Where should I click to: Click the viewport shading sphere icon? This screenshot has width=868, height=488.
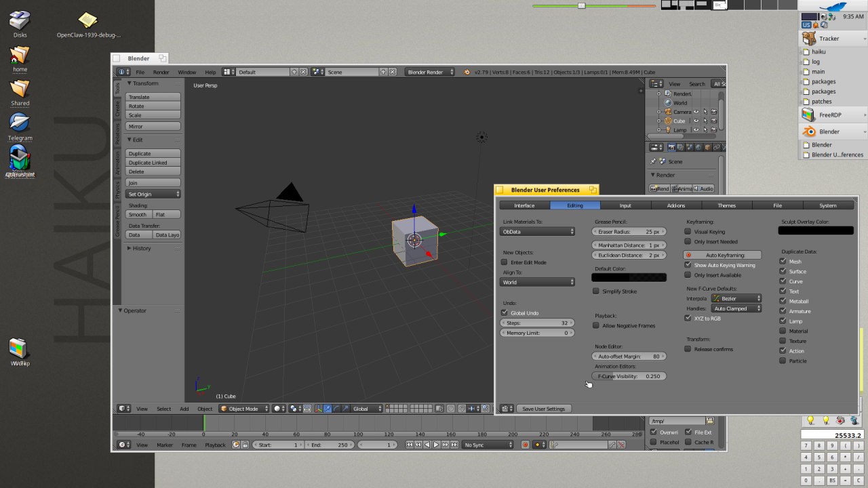tap(279, 409)
